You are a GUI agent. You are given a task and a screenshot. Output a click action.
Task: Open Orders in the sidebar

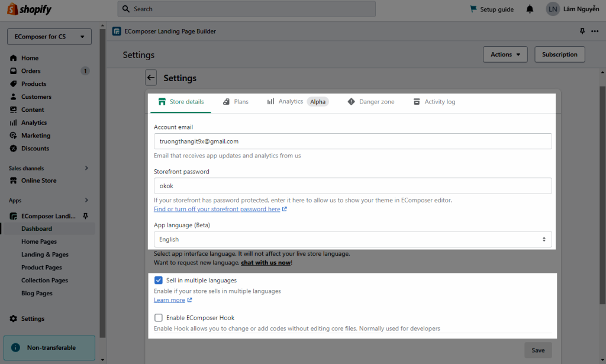pyautogui.click(x=31, y=71)
